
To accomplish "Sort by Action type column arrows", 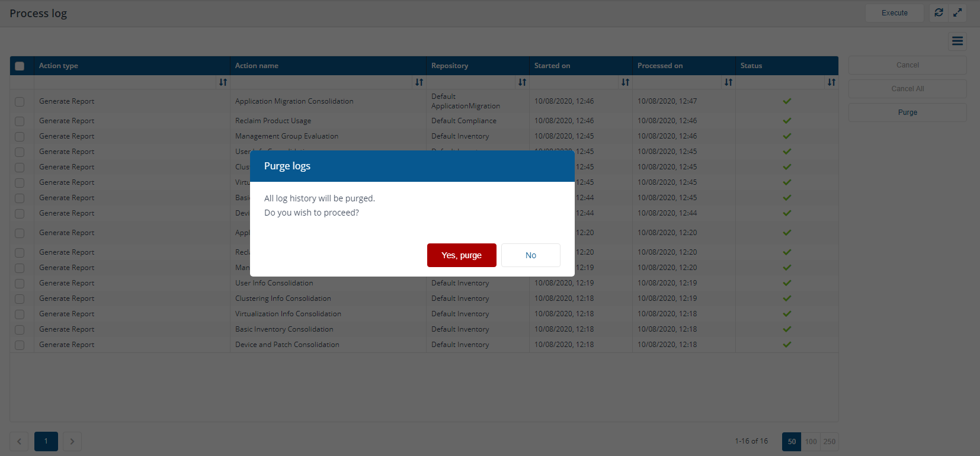I will click(223, 82).
